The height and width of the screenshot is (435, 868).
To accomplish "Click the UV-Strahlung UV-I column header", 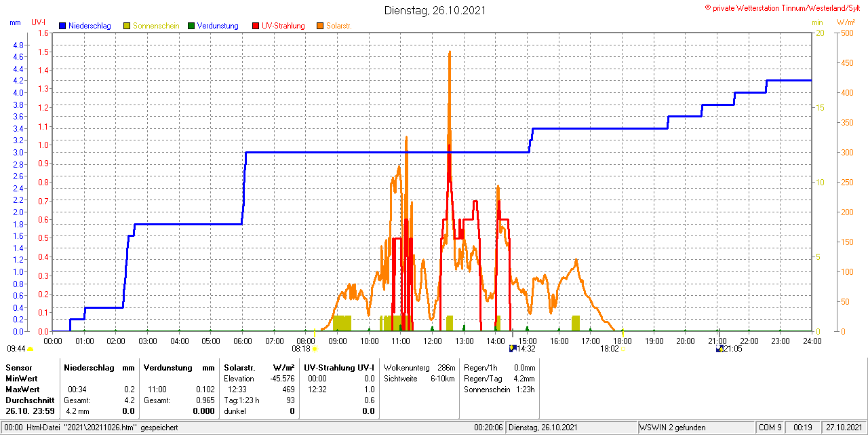I will (x=338, y=367).
